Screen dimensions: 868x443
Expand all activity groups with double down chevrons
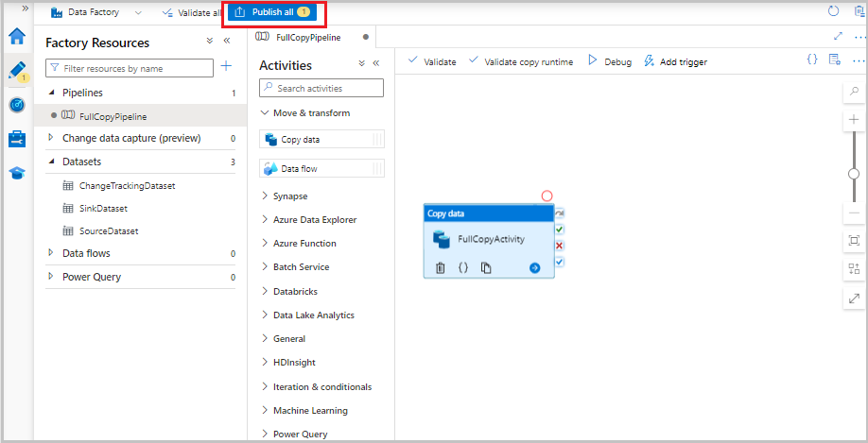click(361, 63)
